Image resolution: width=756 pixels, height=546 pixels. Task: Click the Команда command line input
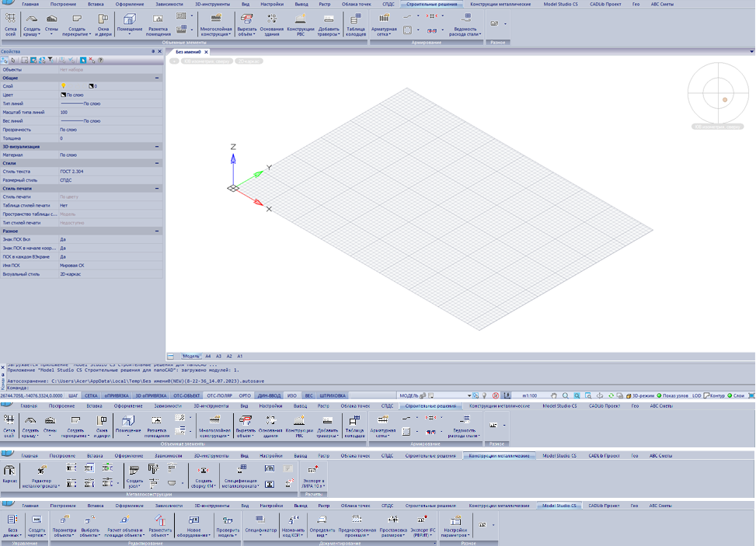point(391,388)
